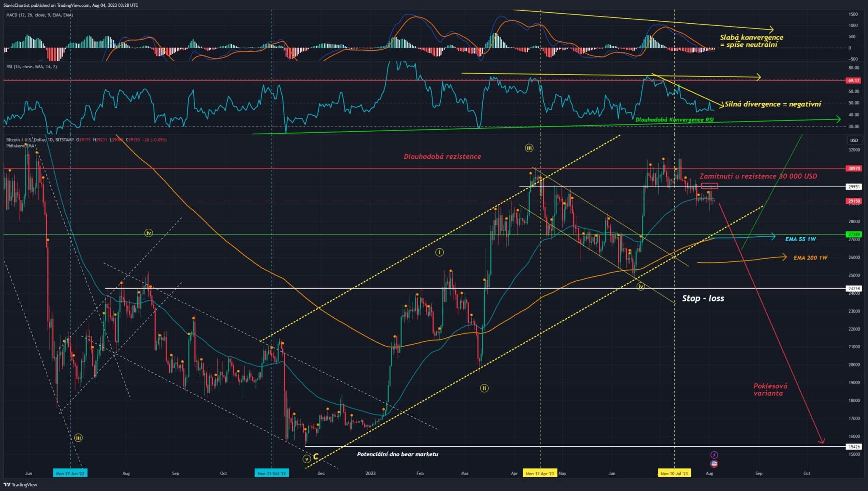Click the TradingView logo icon
Viewport: 868px width, 491px height.
click(7, 484)
